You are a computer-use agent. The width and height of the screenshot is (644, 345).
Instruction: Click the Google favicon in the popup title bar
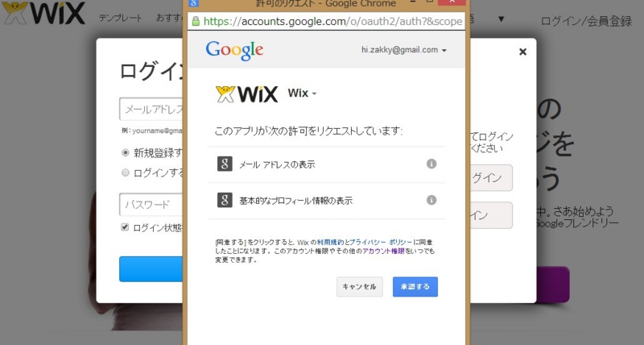pos(193,3)
